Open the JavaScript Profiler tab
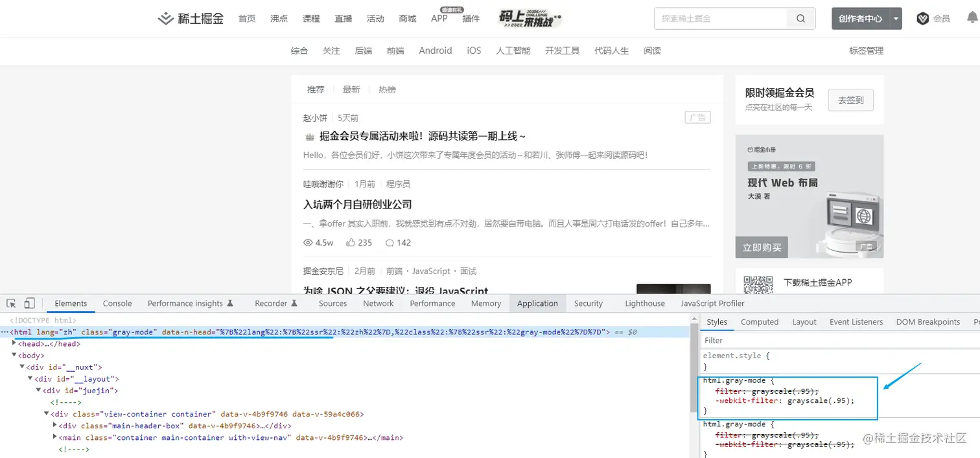Image resolution: width=980 pixels, height=458 pixels. coord(712,303)
